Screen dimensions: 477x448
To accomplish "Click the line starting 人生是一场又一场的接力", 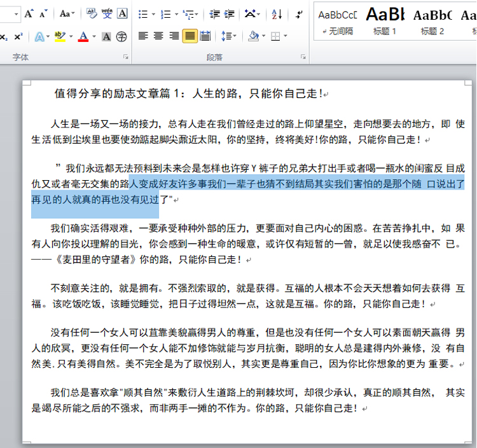I will (x=258, y=124).
